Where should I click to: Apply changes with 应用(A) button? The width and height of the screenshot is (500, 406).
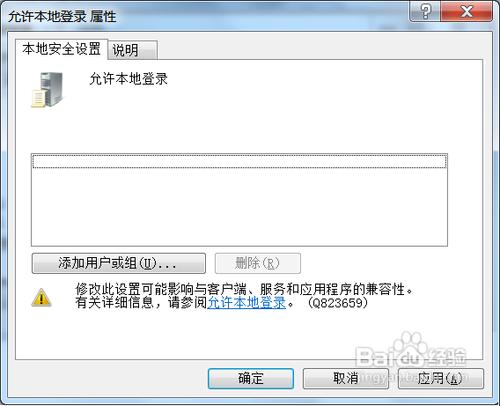[441, 378]
